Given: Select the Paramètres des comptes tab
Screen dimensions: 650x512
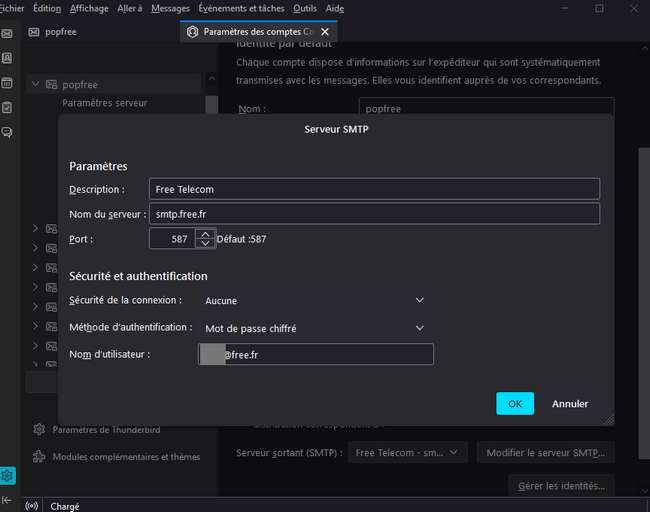Looking at the screenshot, I should click(x=259, y=32).
